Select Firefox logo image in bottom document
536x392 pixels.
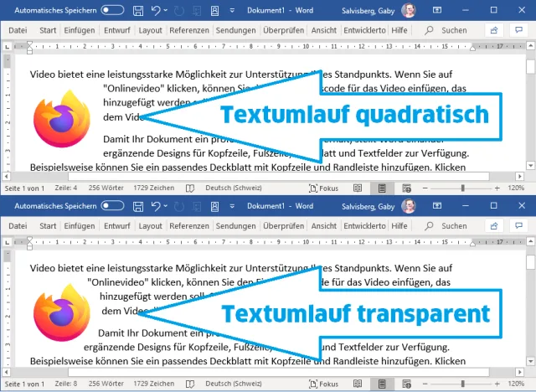62,312
